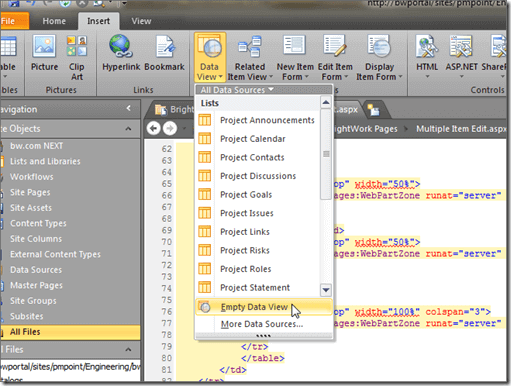The height and width of the screenshot is (386, 511).
Task: Open the New Item Form dropdown arrow
Action: (306, 77)
